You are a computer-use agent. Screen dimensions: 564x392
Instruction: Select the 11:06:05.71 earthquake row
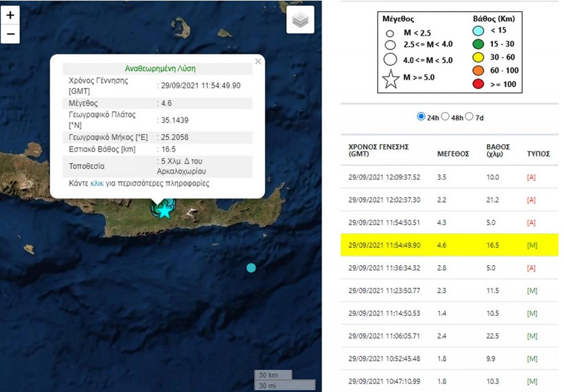[449, 336]
